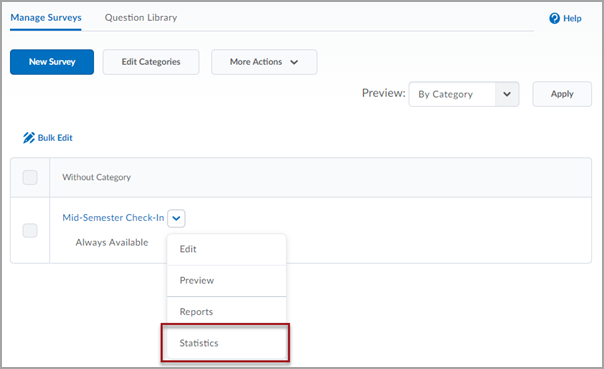Choose Reports from the survey menu
Viewport: 604px width, 369px height.
(226, 312)
